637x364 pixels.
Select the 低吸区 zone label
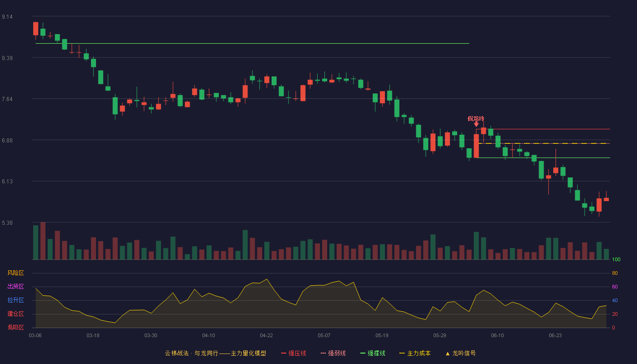point(15,328)
